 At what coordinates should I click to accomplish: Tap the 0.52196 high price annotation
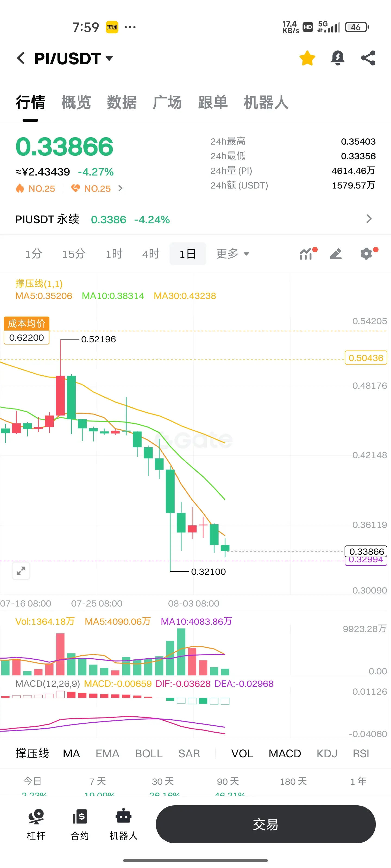pyautogui.click(x=99, y=339)
